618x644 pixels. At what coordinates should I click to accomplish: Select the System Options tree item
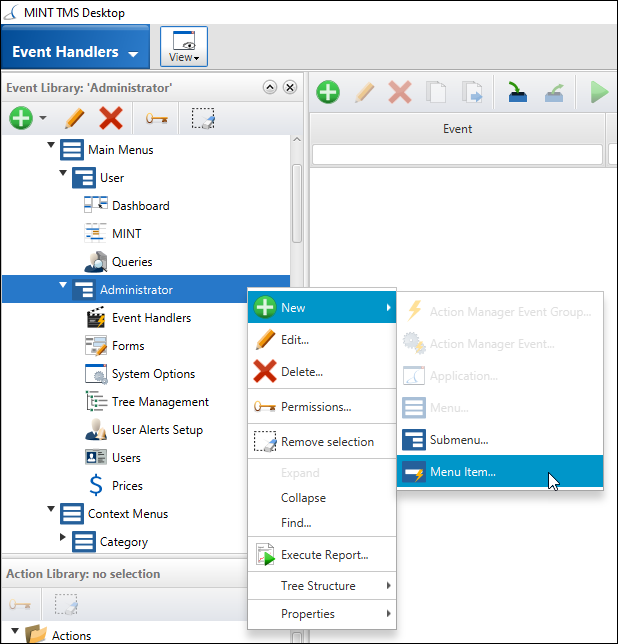153,374
